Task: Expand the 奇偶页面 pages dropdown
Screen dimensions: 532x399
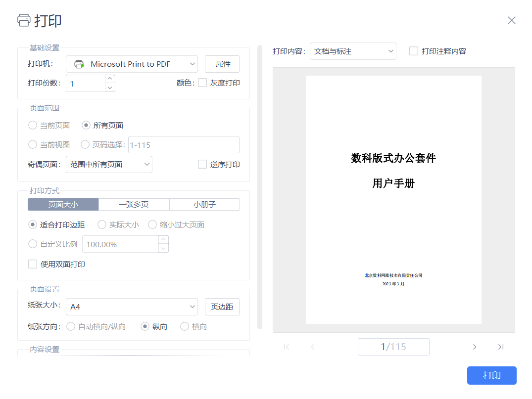Action: pyautogui.click(x=109, y=165)
